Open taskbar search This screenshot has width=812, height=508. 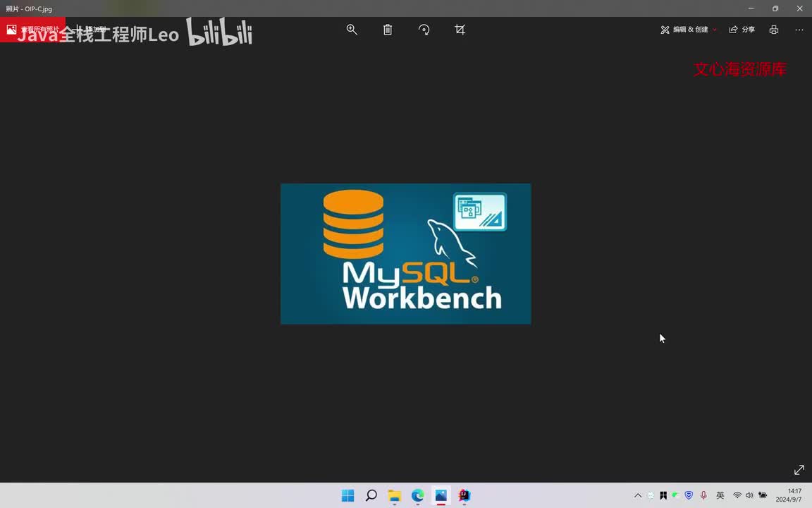click(x=371, y=495)
